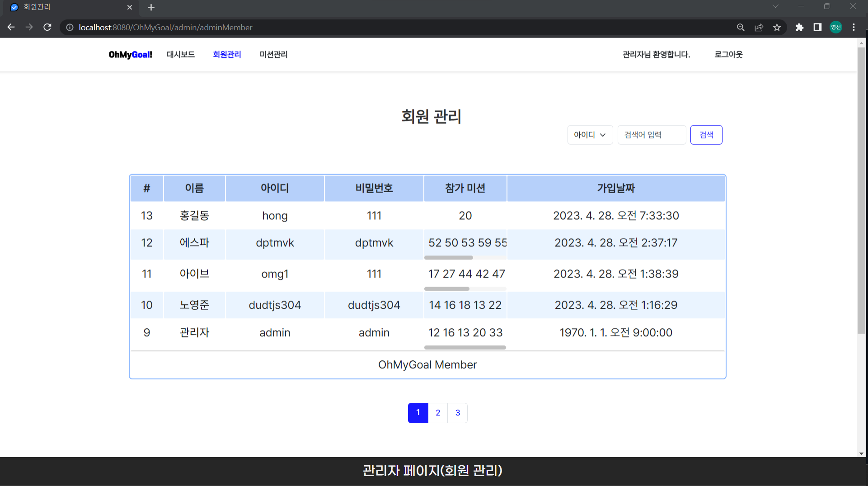868x486 pixels.
Task: Click the dudtjs304 ID cell
Action: pos(275,305)
